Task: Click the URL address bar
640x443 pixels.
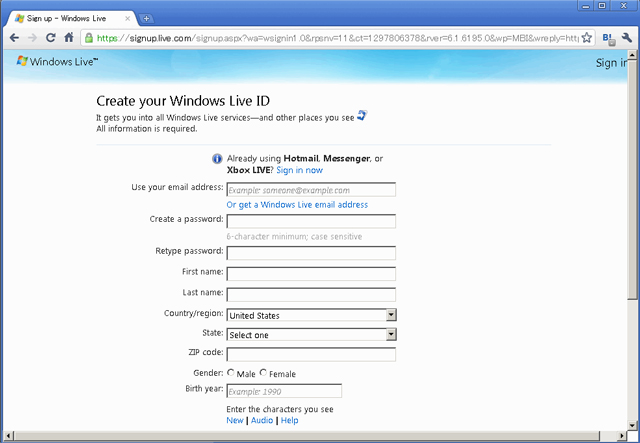Action: coord(337,38)
